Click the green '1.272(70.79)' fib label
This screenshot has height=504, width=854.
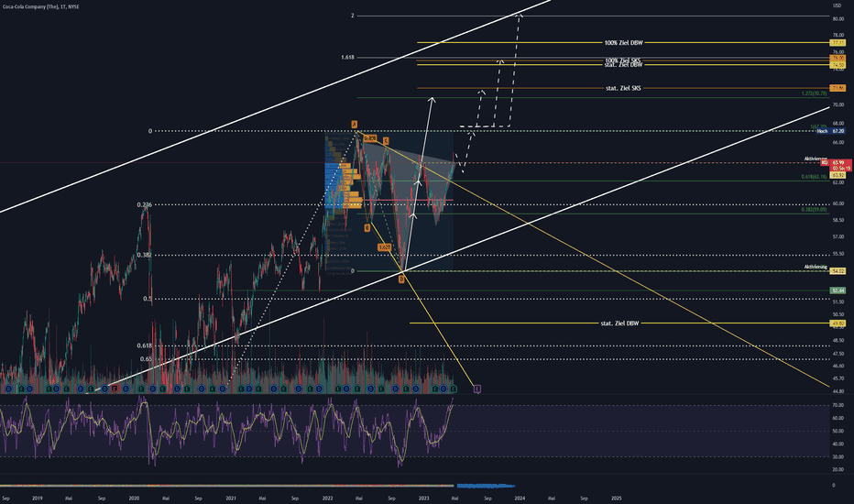coord(814,93)
